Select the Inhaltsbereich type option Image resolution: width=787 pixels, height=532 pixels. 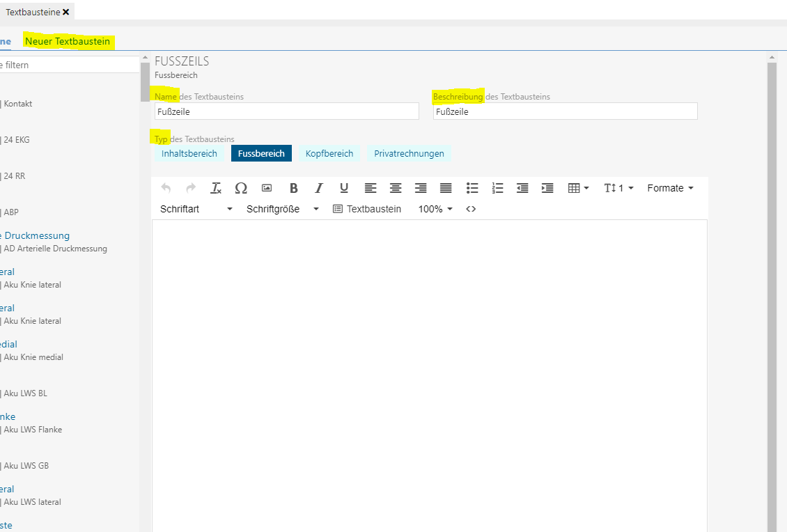[189, 153]
